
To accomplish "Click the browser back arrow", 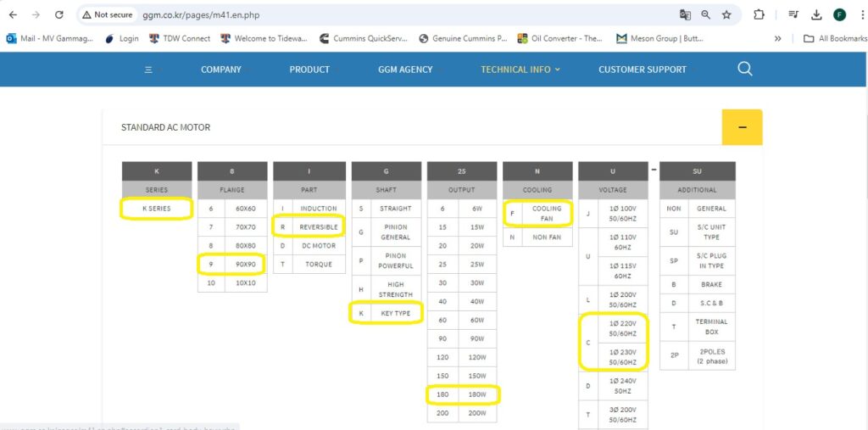I will pyautogui.click(x=14, y=14).
